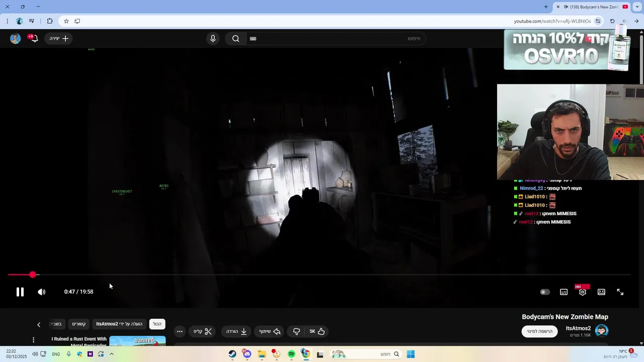Launch Steam from the taskbar

point(232,354)
